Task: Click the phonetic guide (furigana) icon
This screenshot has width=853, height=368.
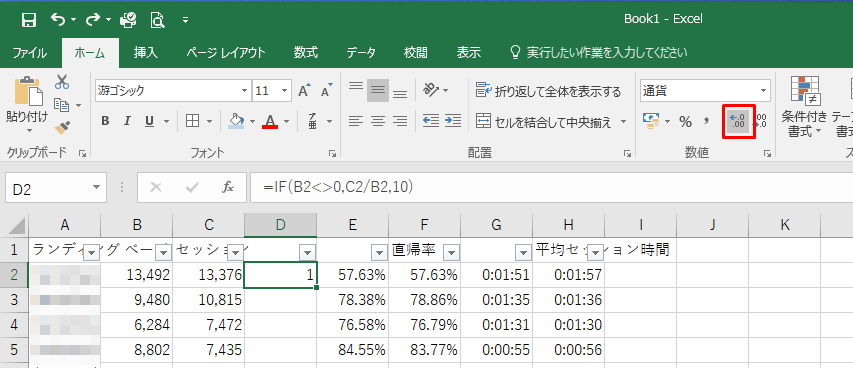Action: coord(313,121)
